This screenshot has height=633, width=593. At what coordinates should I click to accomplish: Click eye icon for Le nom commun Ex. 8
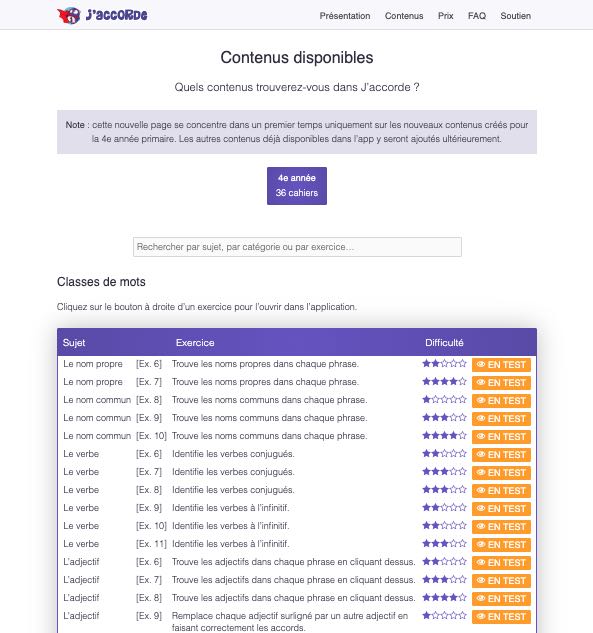point(480,400)
